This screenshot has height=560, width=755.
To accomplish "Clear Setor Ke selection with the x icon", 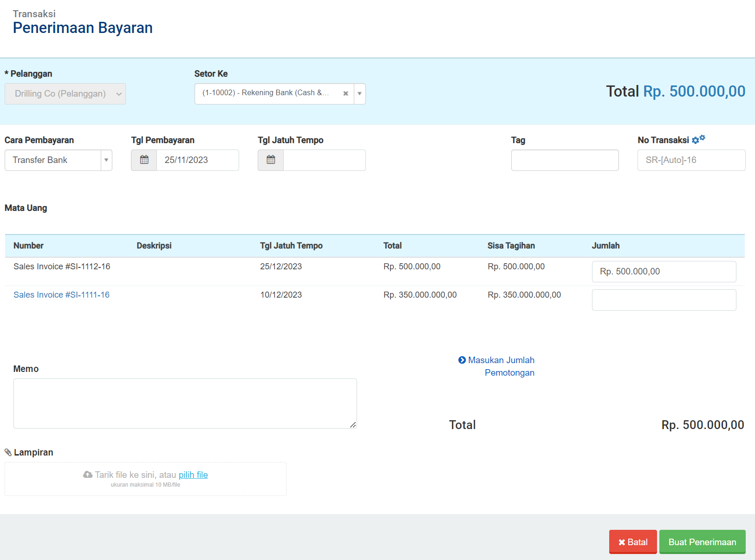I will [345, 94].
